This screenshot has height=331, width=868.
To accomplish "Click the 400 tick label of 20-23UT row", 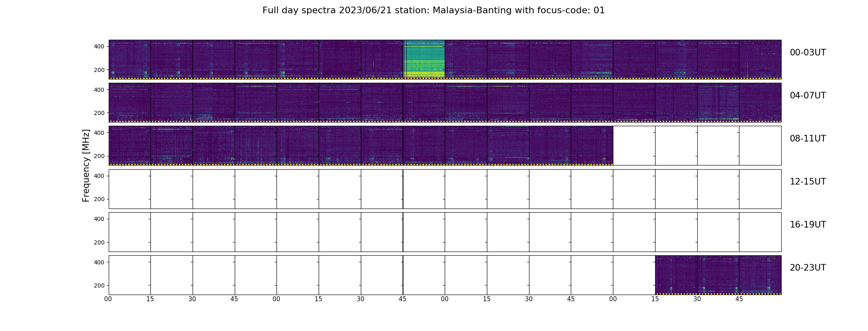I will (x=99, y=262).
